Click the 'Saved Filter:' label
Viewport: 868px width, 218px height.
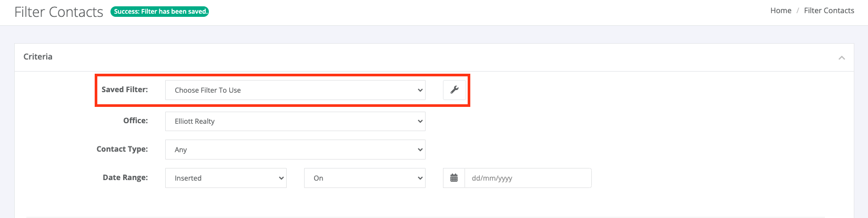(x=125, y=90)
